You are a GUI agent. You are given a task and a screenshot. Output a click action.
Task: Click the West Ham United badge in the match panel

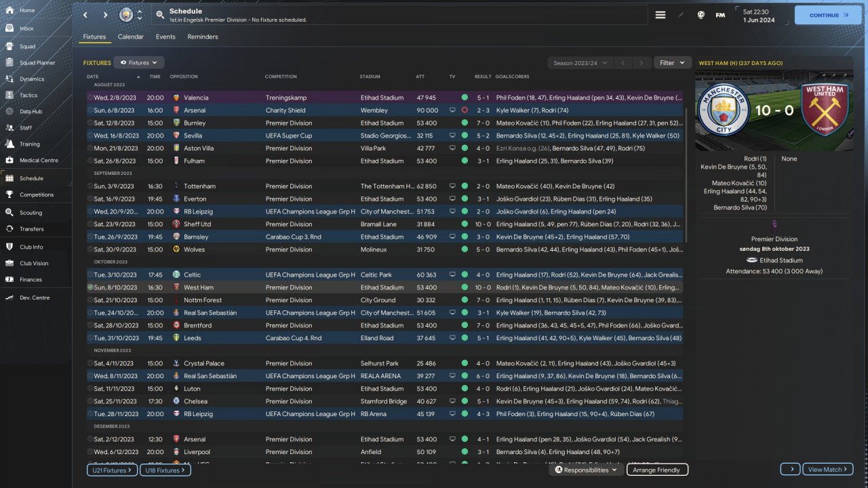point(825,110)
